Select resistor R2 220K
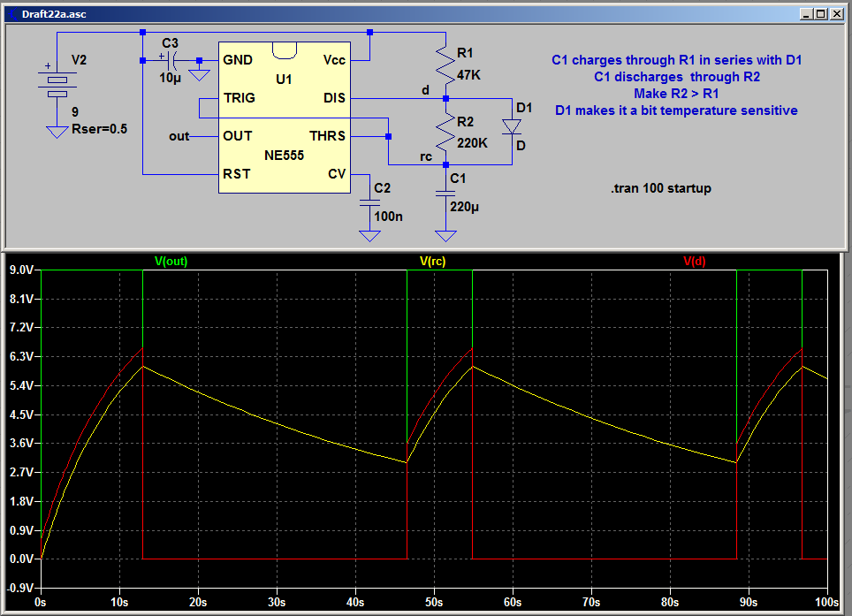 coord(445,132)
